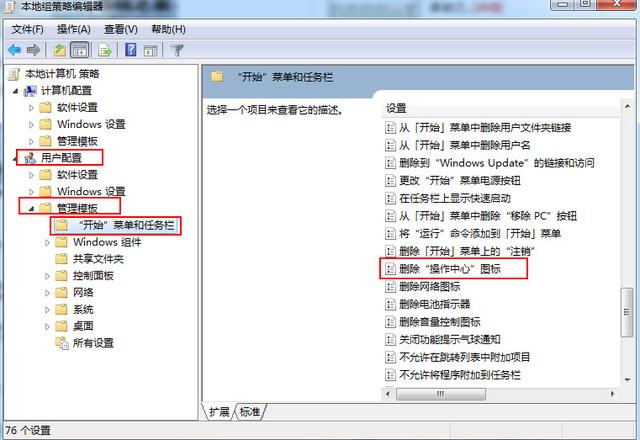Click the vertical scrollbar thumb in settings list
Viewport: 640px width, 440px height.
[627, 312]
